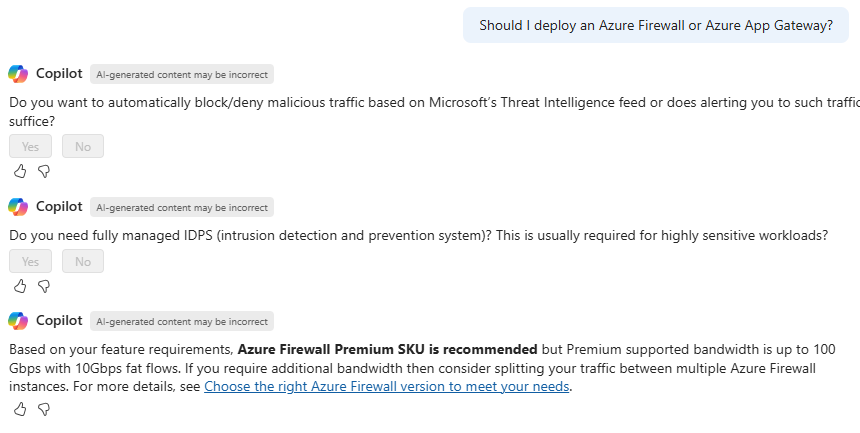Viewport: 860px width, 433px height.
Task: Select the user's Azure Firewall question bubble
Action: coord(655,26)
